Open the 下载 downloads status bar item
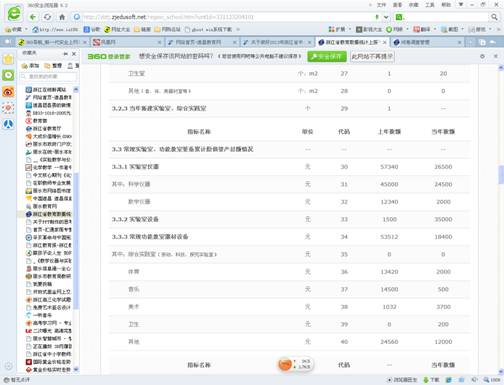504x385 pixels. tap(431, 380)
